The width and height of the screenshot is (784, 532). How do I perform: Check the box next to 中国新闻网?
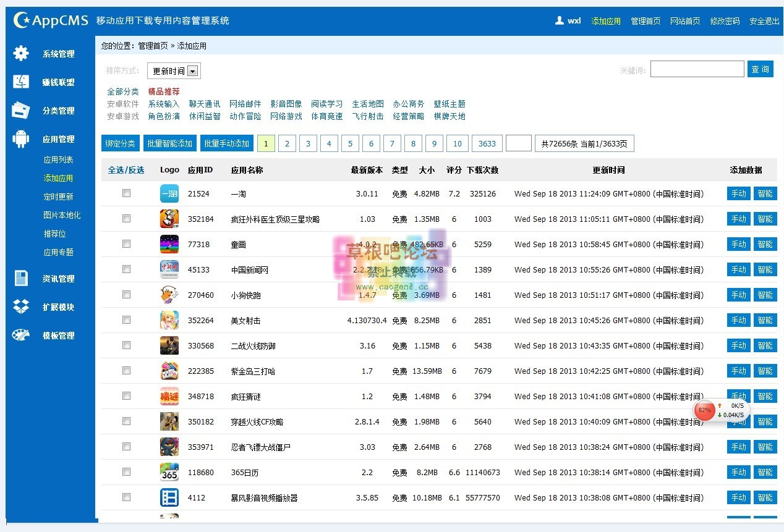[126, 269]
